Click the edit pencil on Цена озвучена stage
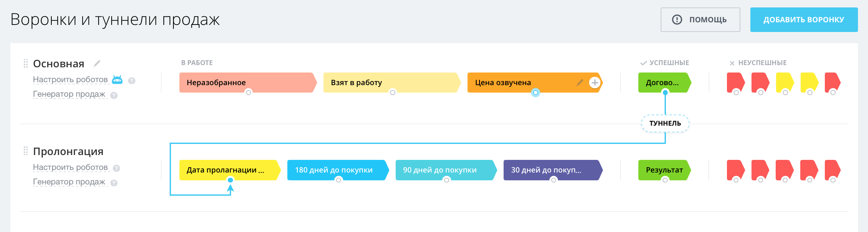 click(580, 83)
